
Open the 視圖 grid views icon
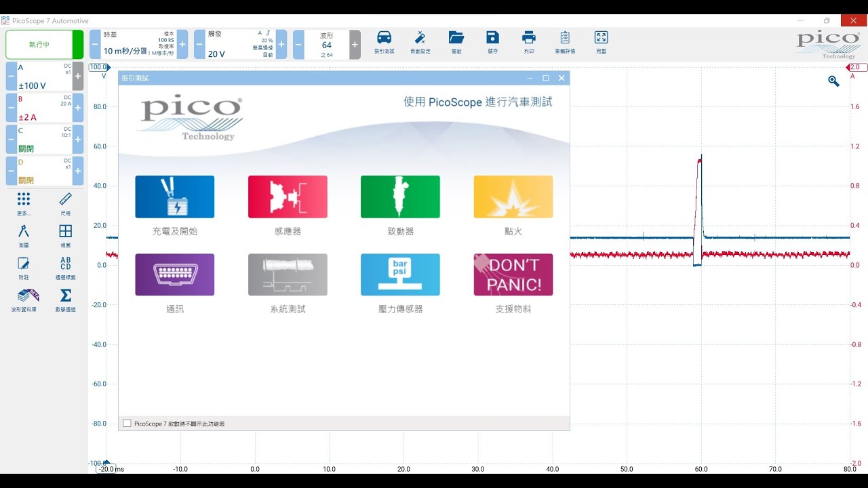click(x=66, y=236)
